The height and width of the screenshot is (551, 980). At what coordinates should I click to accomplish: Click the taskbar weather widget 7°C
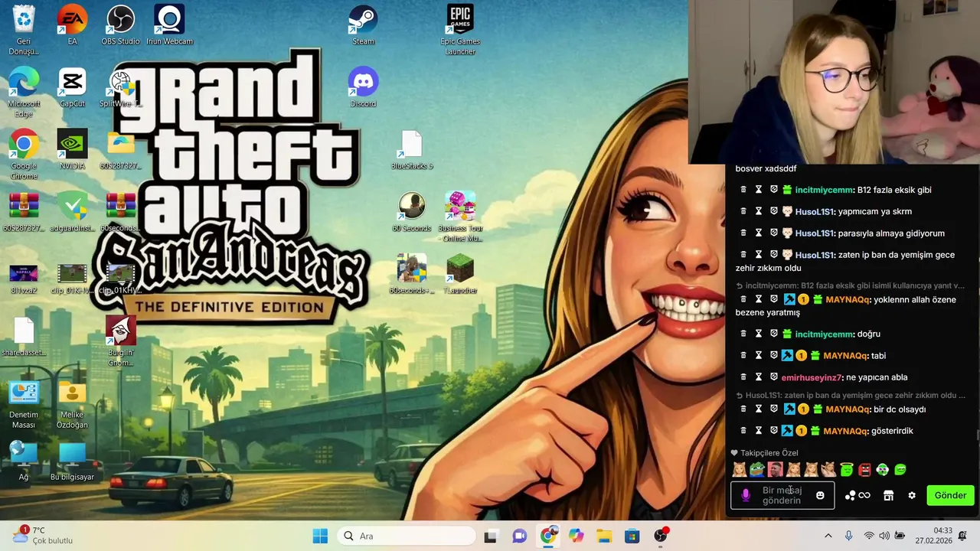pos(42,536)
